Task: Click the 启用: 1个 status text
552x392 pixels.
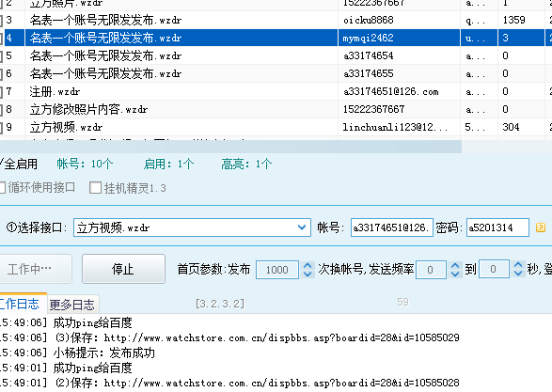Action: pos(168,164)
